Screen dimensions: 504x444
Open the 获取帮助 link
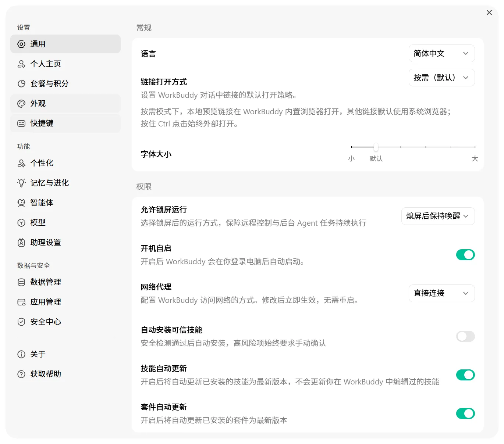click(x=65, y=374)
